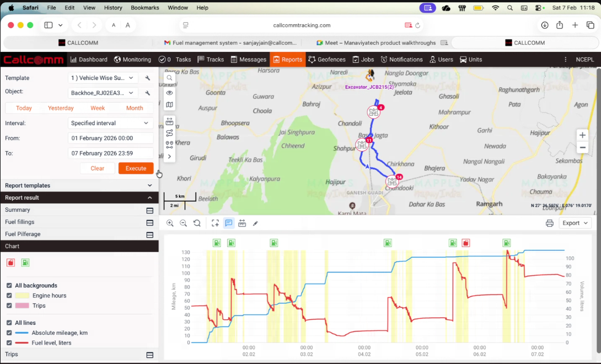This screenshot has height=364, width=601.
Task: Zoom in on the chart with magnifier icon
Action: 170,223
